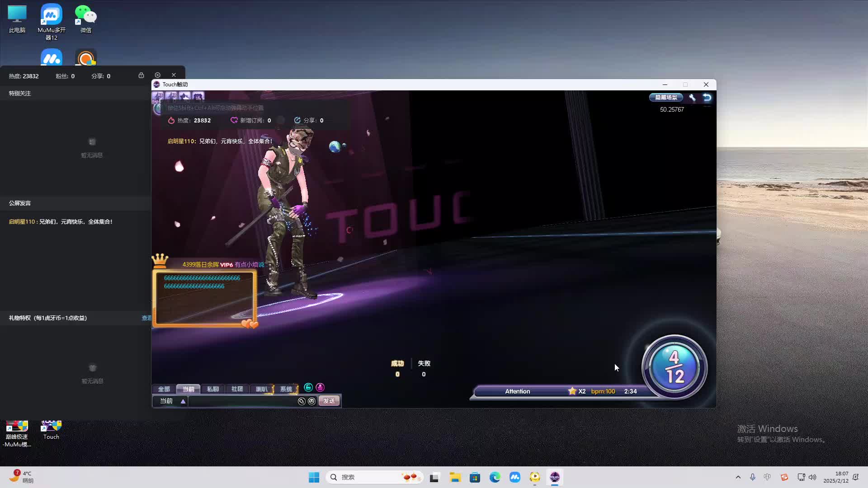Switch to the 全部 chat tab
868x488 pixels.
[164, 389]
